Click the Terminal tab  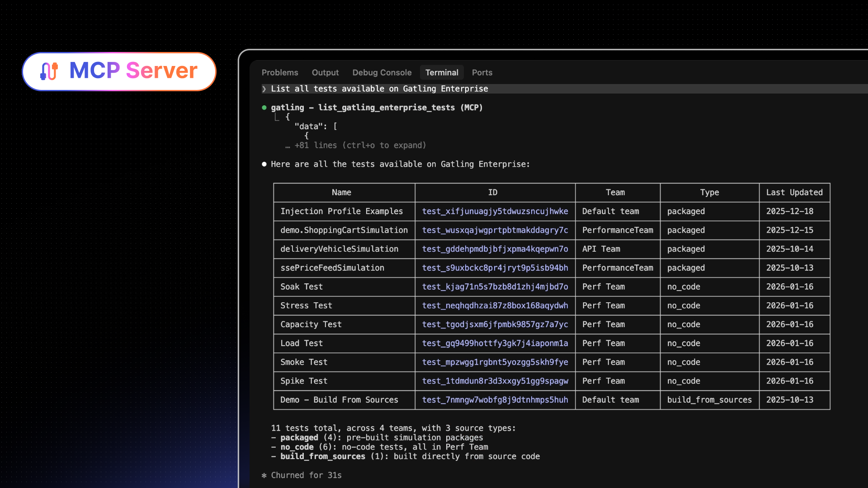(x=441, y=73)
